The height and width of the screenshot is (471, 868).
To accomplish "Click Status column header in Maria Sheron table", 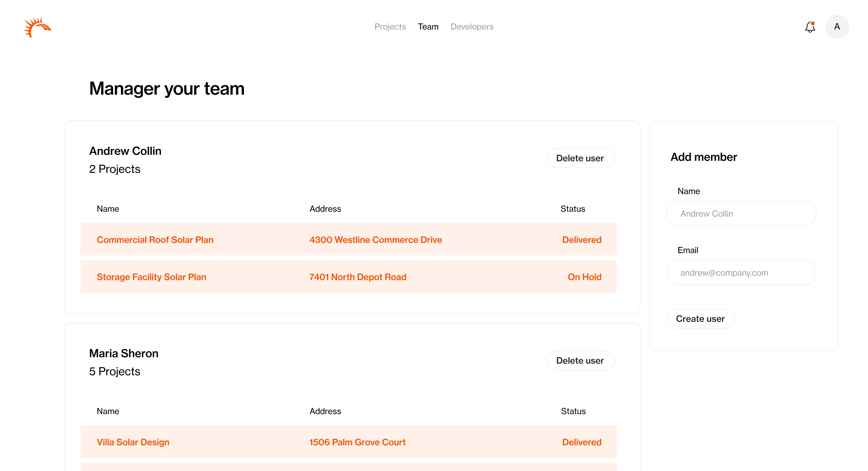I will pos(573,411).
